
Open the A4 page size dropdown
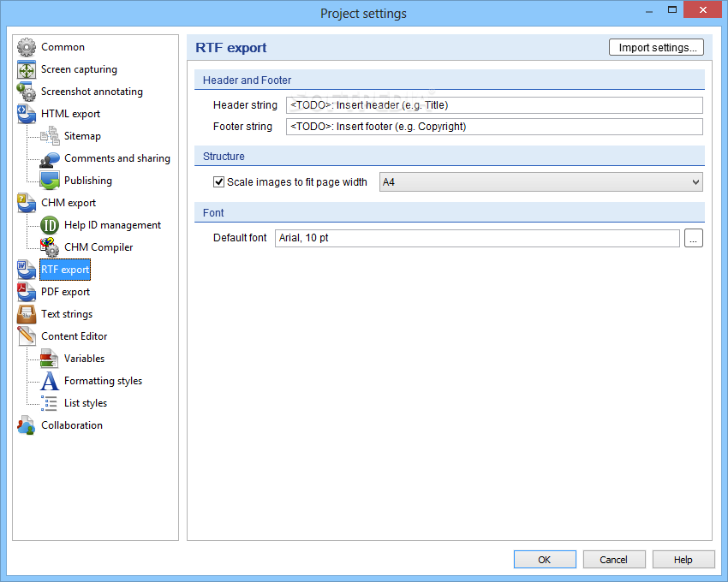541,182
